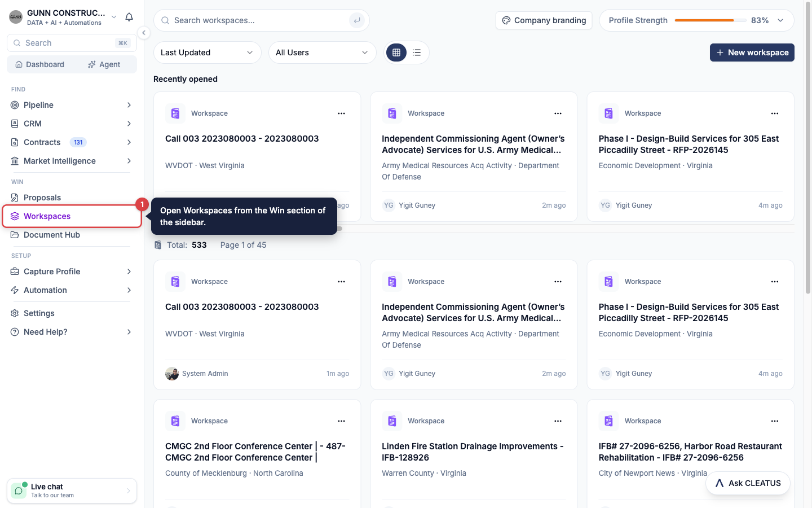
Task: Create a New workspace
Action: (752, 52)
